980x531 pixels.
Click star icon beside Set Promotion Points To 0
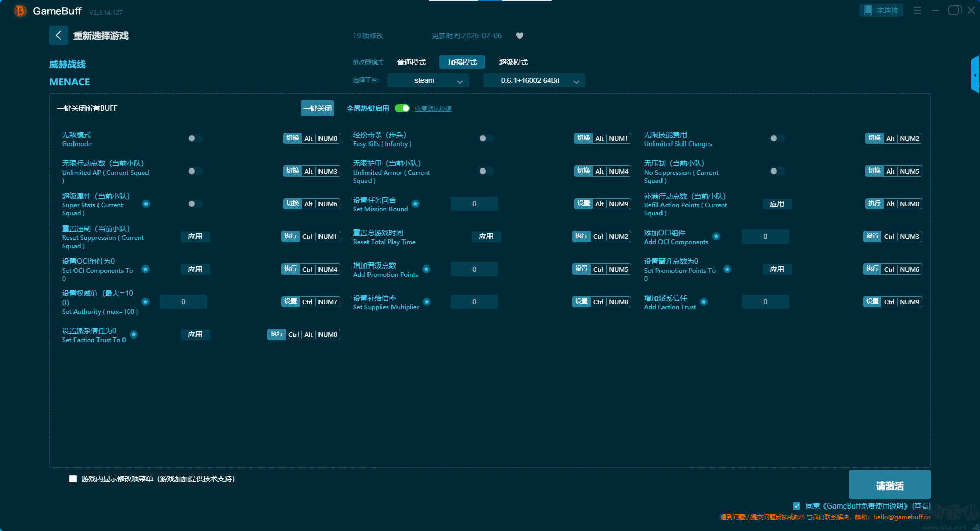(x=727, y=269)
